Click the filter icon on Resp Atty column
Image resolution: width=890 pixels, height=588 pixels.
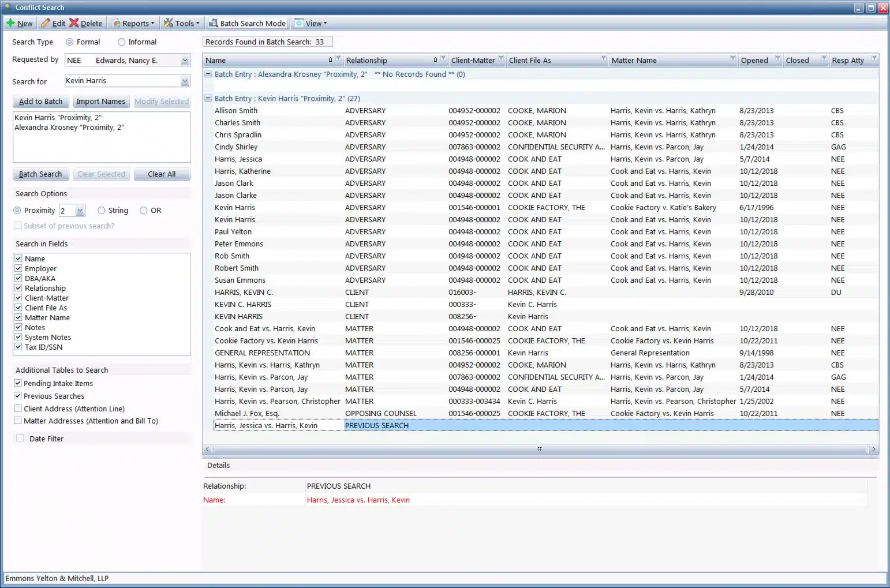coord(874,59)
